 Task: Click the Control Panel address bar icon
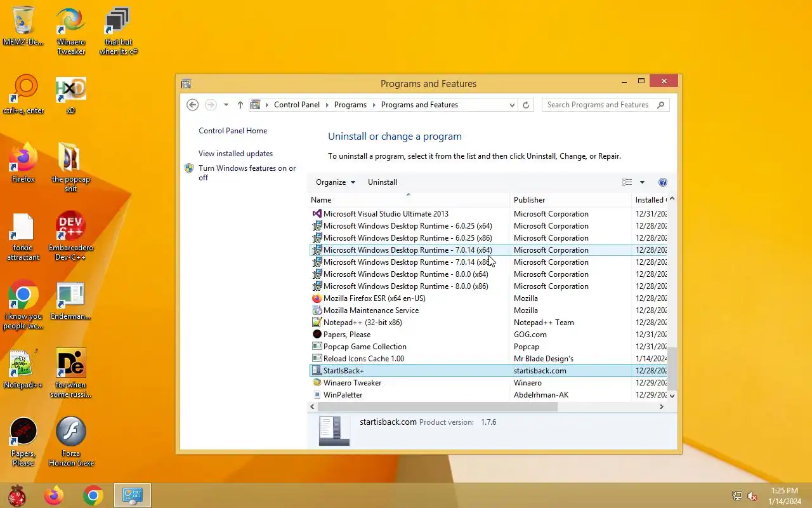tap(255, 105)
